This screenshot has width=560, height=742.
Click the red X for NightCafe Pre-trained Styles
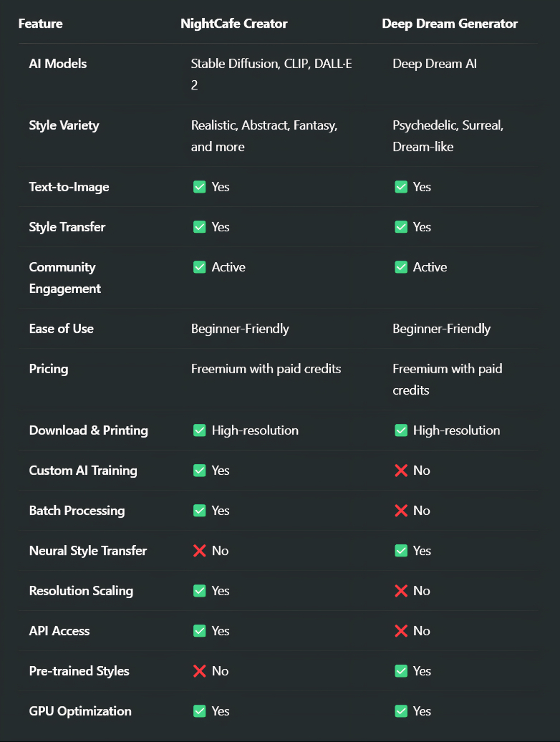point(200,671)
